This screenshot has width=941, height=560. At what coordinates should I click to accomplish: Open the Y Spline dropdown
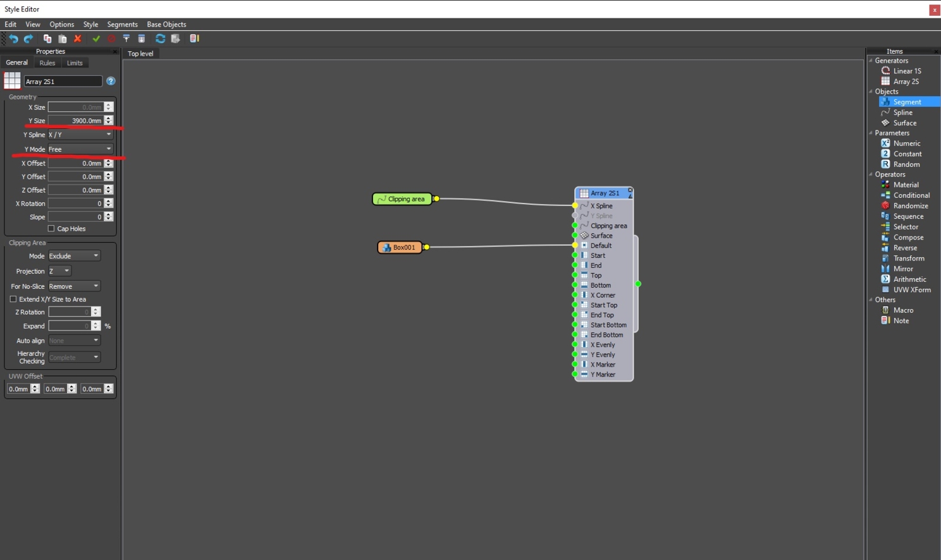point(80,135)
